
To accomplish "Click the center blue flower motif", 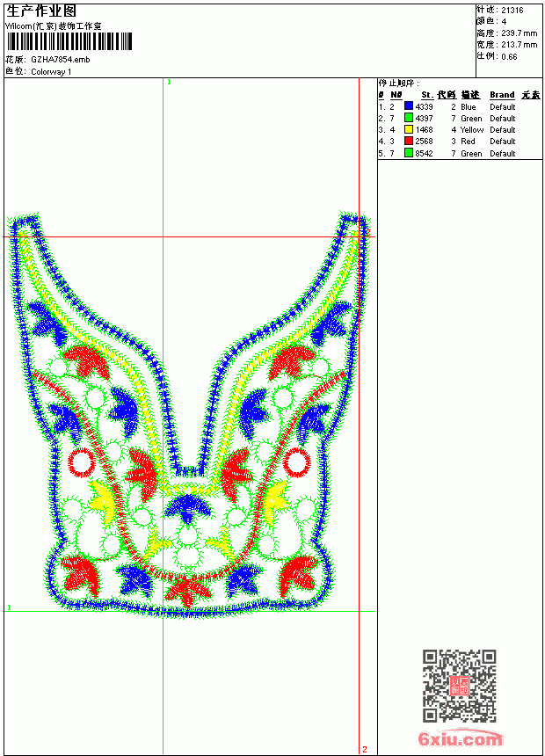I will [x=187, y=508].
